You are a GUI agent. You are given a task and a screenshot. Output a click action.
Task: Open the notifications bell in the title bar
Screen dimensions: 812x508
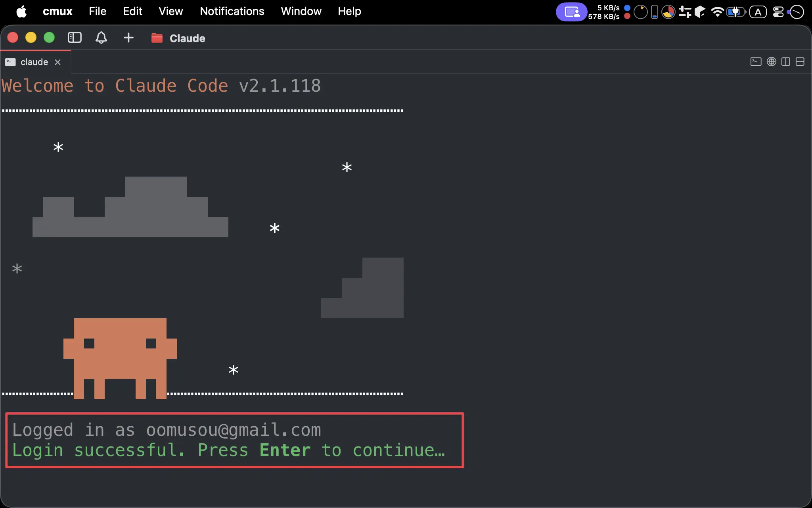click(101, 38)
